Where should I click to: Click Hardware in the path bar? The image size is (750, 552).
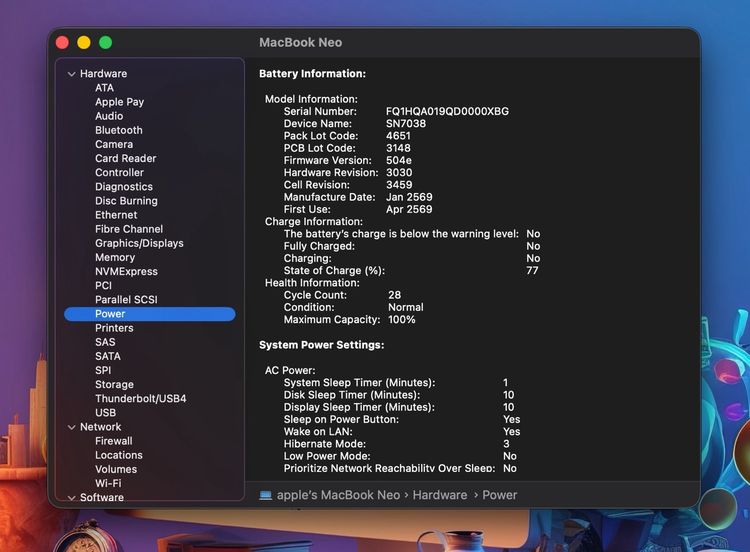(440, 495)
